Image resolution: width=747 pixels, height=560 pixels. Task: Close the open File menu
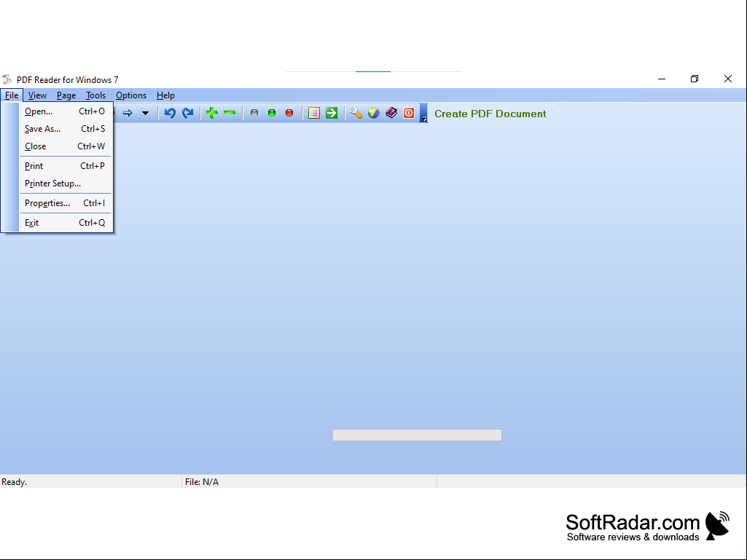pos(12,95)
